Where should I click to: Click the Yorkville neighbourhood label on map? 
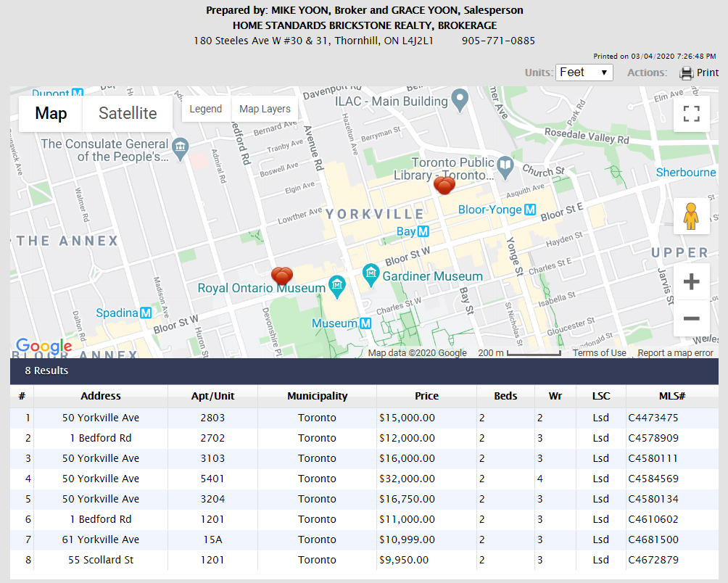click(x=374, y=214)
